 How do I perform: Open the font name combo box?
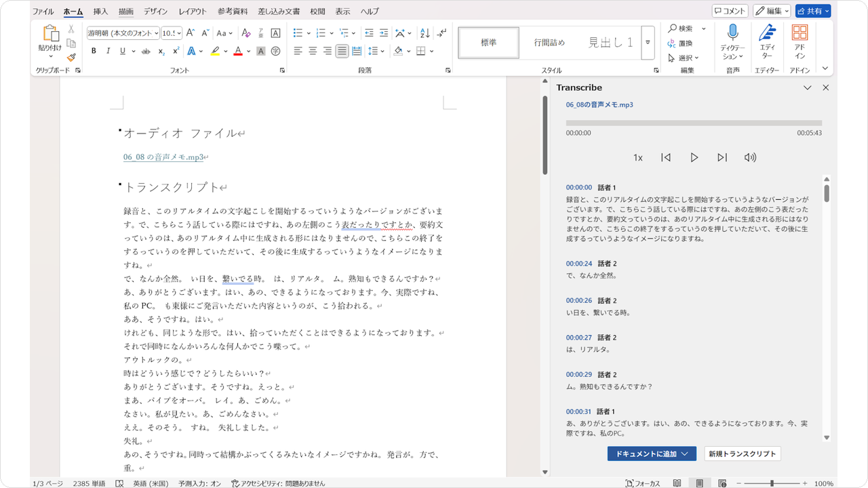click(x=123, y=33)
